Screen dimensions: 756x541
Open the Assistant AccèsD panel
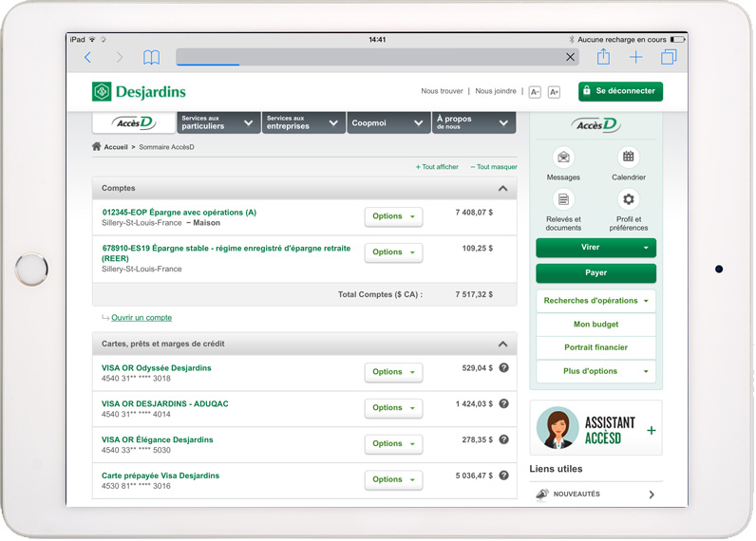point(595,429)
